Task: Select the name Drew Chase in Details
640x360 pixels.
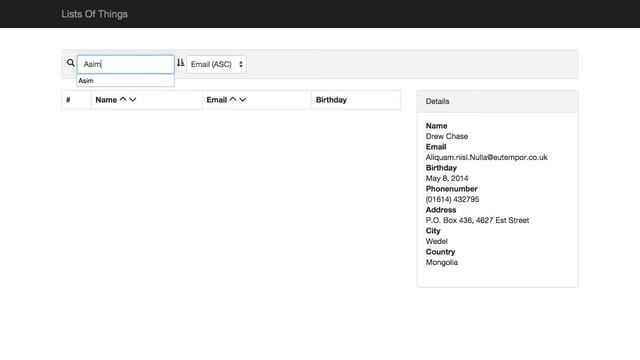Action: pos(447,136)
